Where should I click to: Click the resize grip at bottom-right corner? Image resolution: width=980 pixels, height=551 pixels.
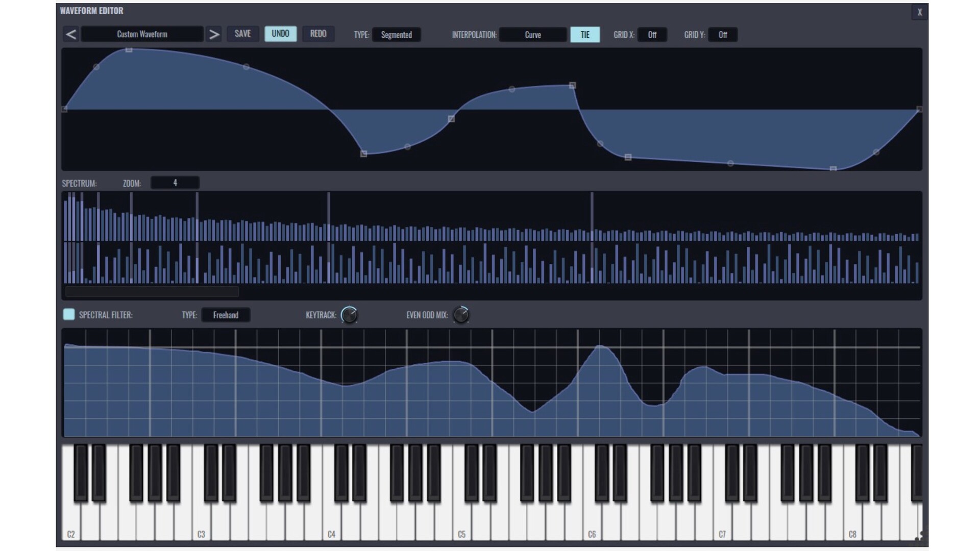[918, 536]
